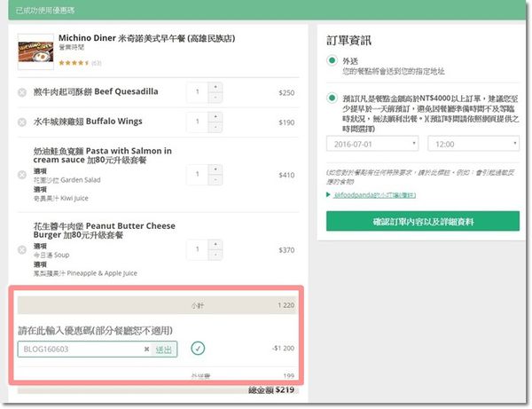Remove Beef Quesadilla from the order
This screenshot has width=532, height=409.
pyautogui.click(x=22, y=92)
